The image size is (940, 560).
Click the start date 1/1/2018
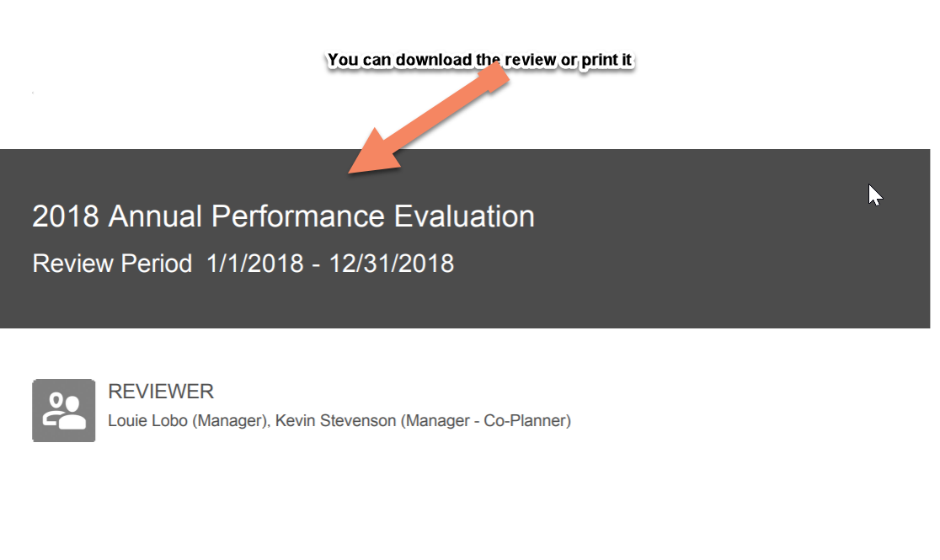point(254,264)
